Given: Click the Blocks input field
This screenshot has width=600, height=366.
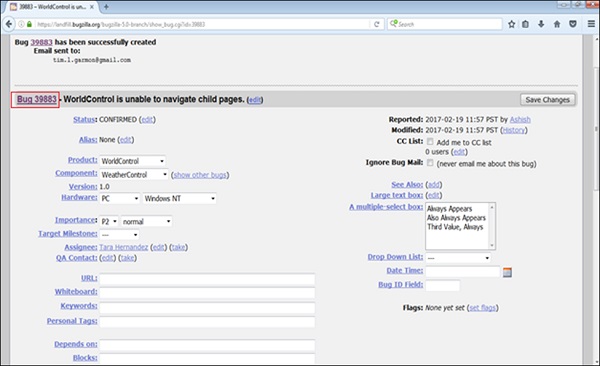Looking at the screenshot, I should pyautogui.click(x=207, y=359).
